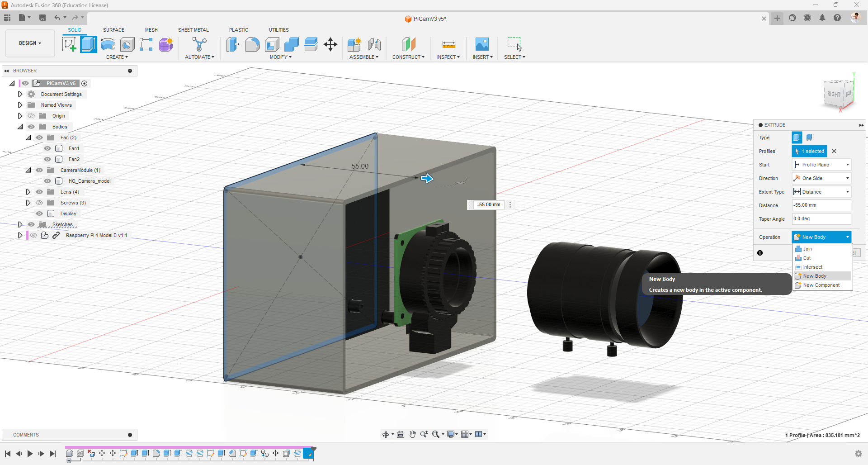The width and height of the screenshot is (868, 465).
Task: Open the Measure tool
Action: coord(448,44)
